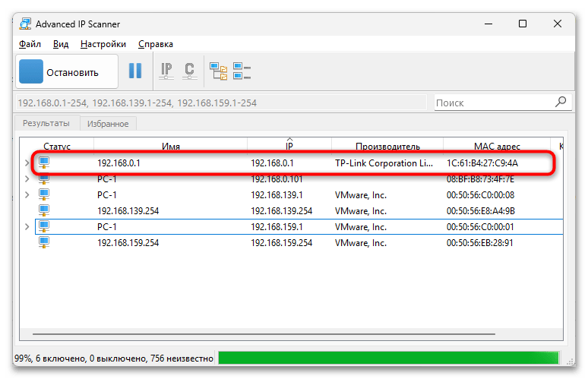The image size is (588, 379).
Task: Close the Advanced IP Scanner window
Action: pyautogui.click(x=558, y=24)
